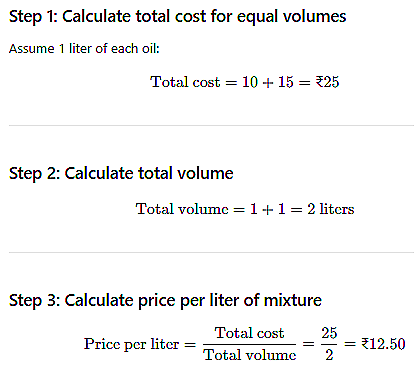Click the words 'equal volumes' in Step 1 heading

[292, 17]
